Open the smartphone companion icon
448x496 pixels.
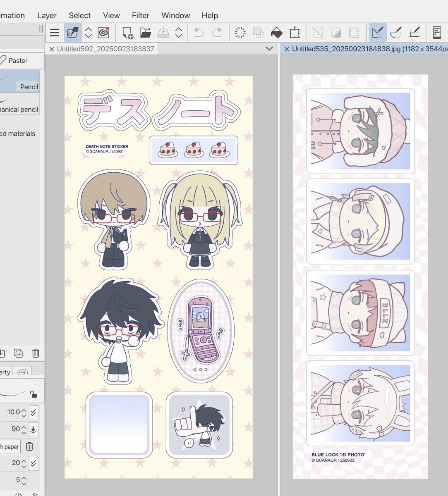click(x=436, y=33)
